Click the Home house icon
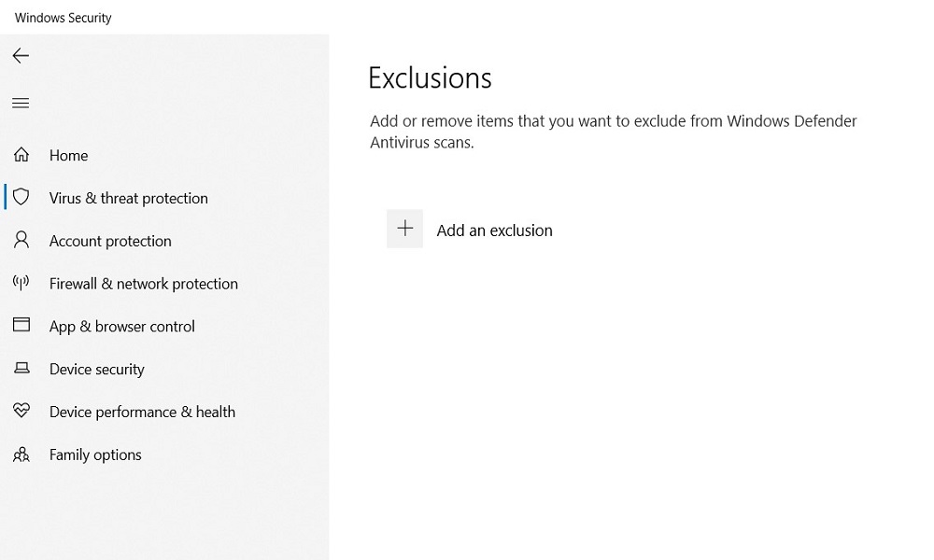The width and height of the screenshot is (934, 560). tap(21, 155)
